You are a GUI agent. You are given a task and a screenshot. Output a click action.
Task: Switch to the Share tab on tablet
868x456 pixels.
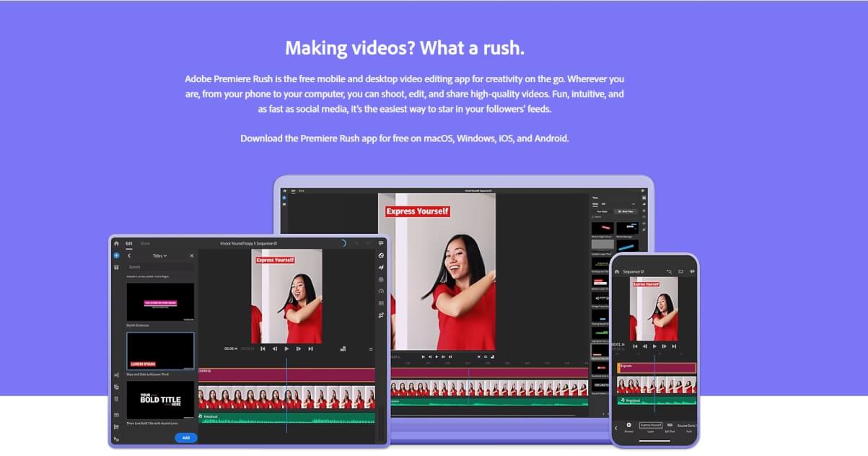145,244
